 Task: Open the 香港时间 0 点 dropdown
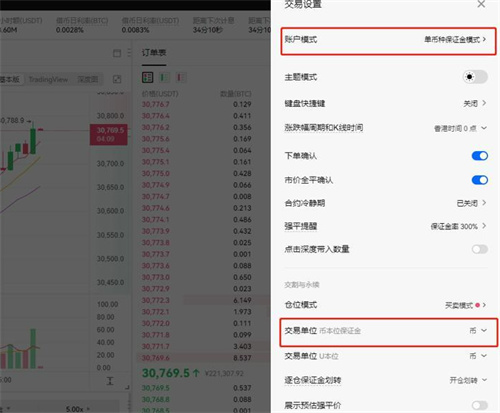click(460, 128)
